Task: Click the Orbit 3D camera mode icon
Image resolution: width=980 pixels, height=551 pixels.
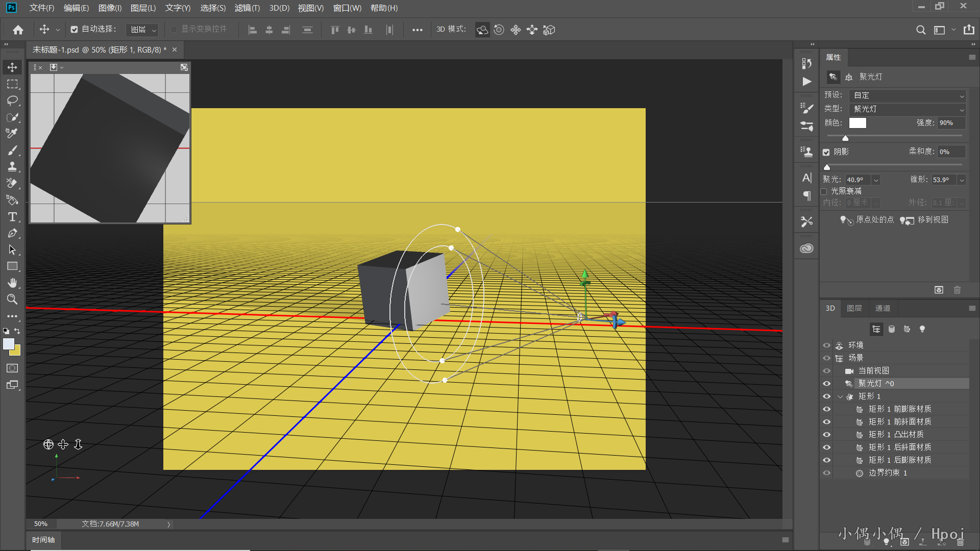Action: 482,30
